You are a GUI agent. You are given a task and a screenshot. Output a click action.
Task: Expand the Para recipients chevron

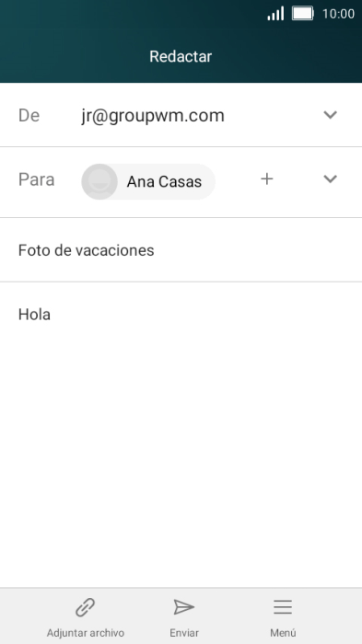tap(331, 178)
